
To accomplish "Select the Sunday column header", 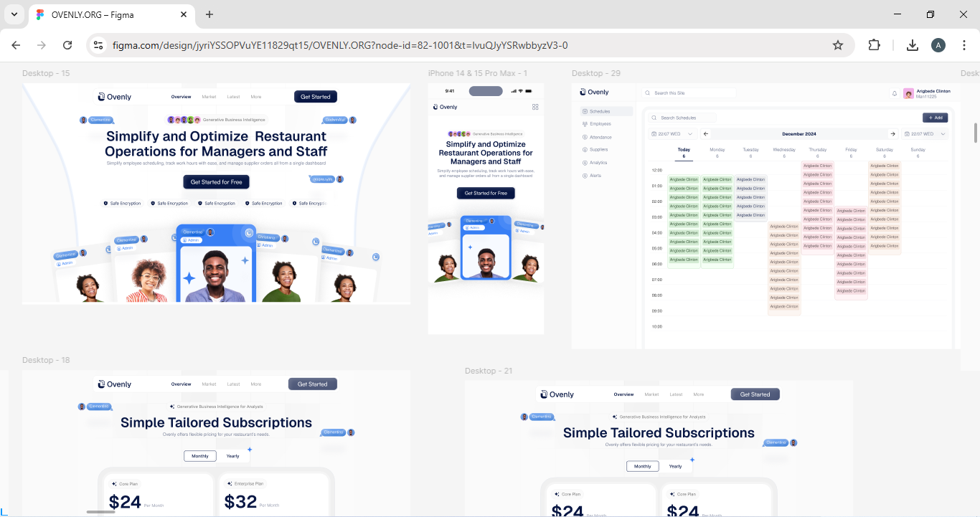I will click(x=918, y=153).
